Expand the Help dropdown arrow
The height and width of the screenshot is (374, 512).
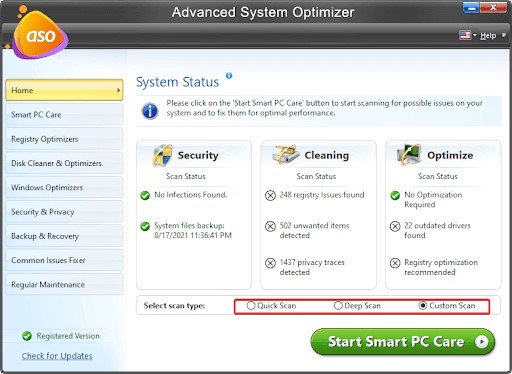pyautogui.click(x=504, y=35)
